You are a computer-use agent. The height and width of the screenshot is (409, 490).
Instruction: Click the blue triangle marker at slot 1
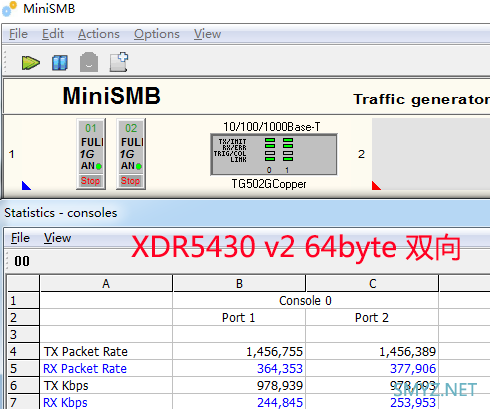pos(26,186)
